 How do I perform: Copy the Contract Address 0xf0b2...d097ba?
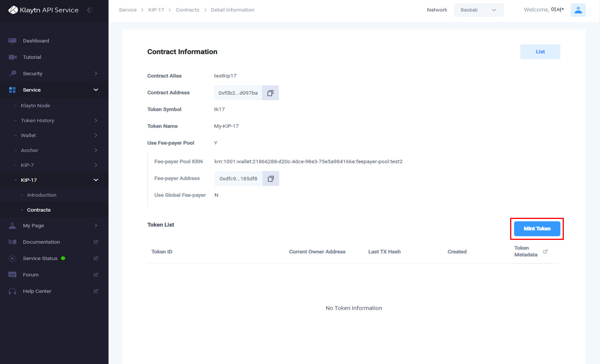pos(270,93)
